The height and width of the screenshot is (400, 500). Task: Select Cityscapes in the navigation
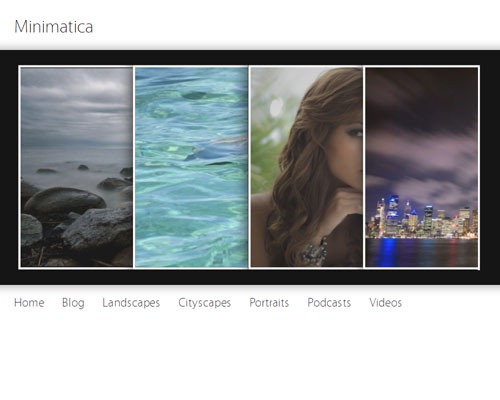click(x=204, y=303)
